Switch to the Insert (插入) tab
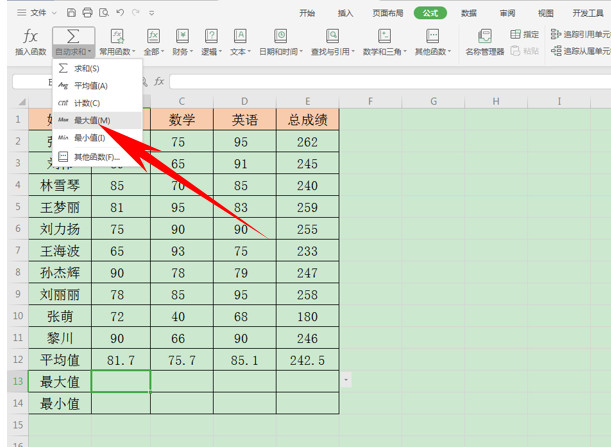Viewport: 611px width, 447px height. (x=346, y=13)
